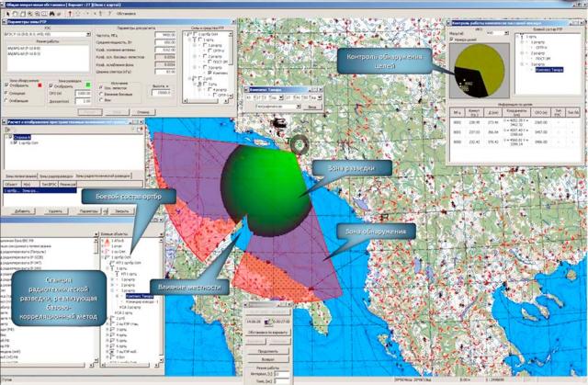Click the Возврат button
The width and height of the screenshot is (588, 385).
(x=267, y=359)
